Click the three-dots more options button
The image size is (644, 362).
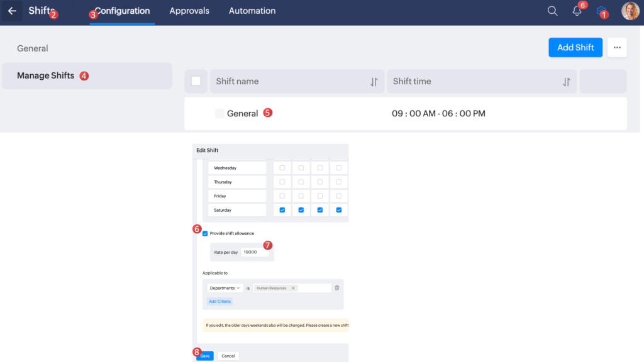click(x=616, y=48)
